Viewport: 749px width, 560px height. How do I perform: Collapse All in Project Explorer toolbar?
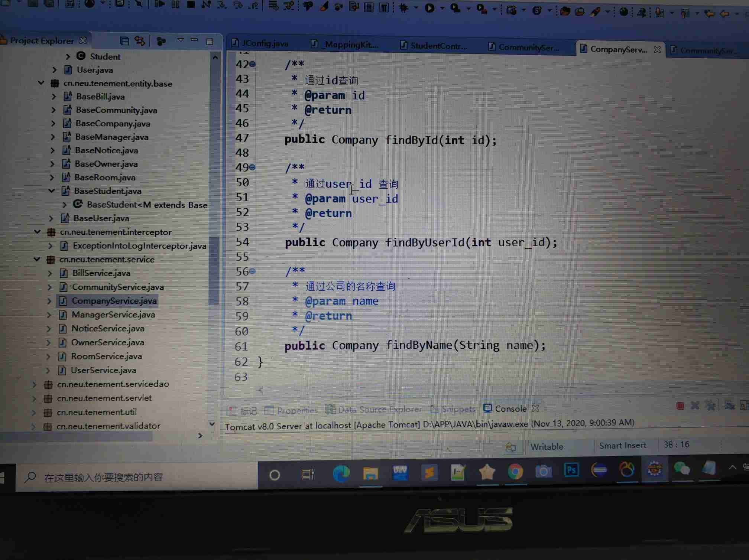coord(124,41)
